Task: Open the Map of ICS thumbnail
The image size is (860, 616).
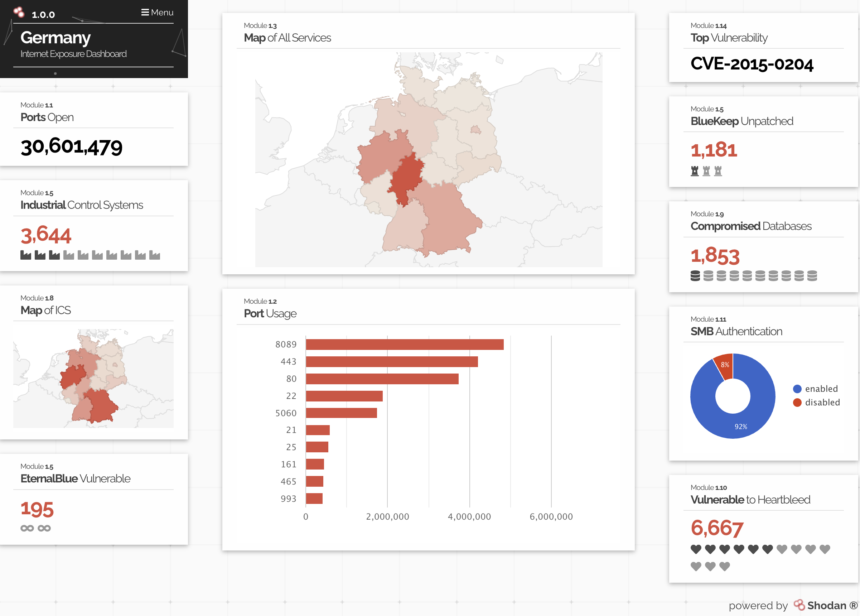Action: (x=93, y=378)
